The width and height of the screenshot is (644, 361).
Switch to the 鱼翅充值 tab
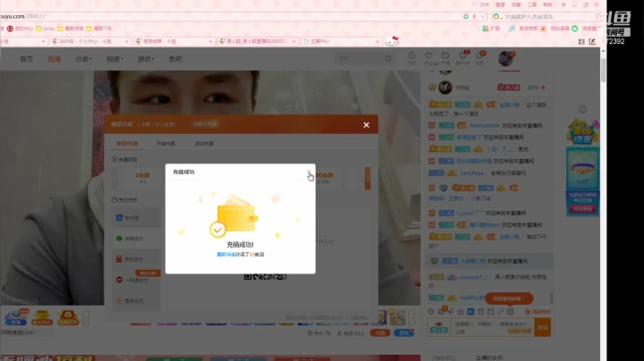[x=127, y=144]
